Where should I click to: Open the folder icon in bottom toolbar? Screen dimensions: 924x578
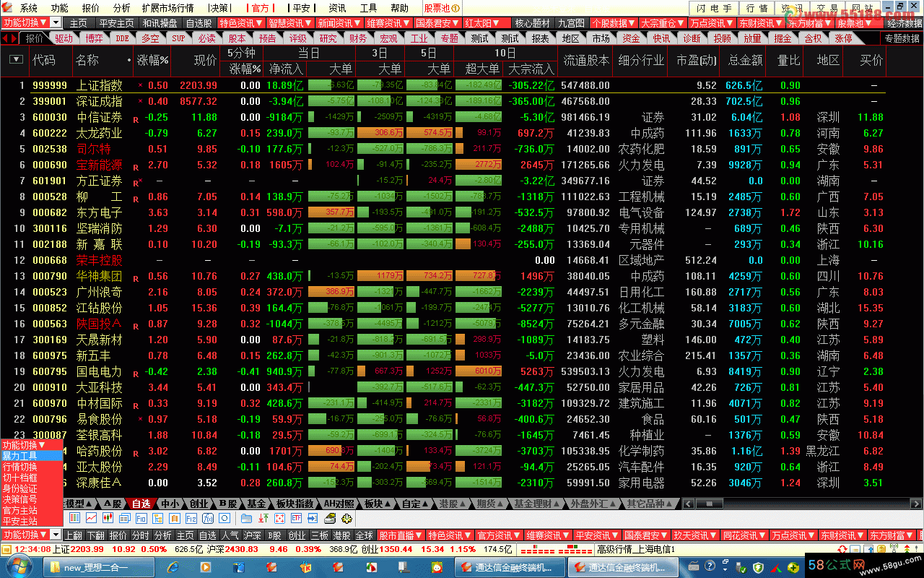point(246,518)
